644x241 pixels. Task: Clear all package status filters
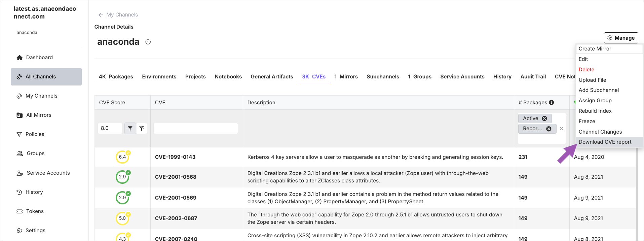pyautogui.click(x=562, y=129)
